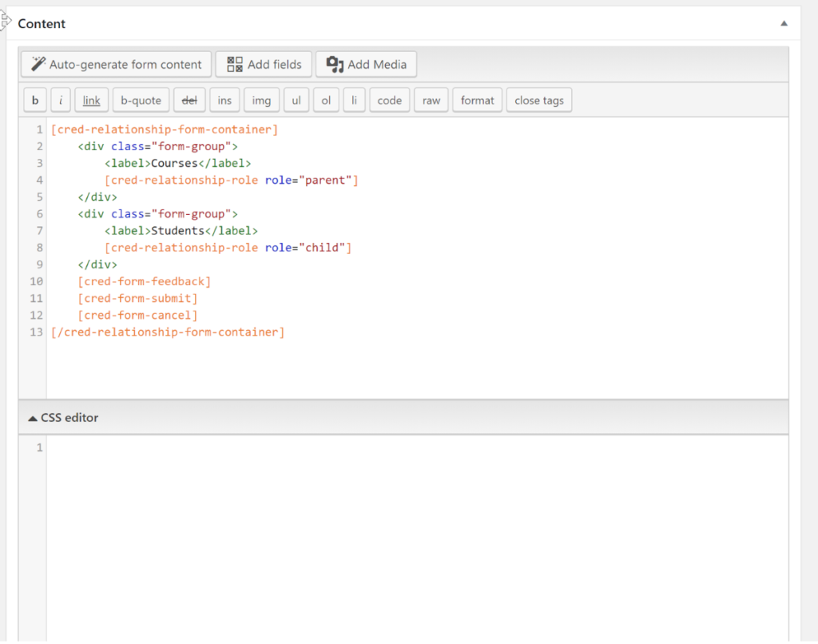Open Add fields from the toolbar
818x644 pixels.
[x=264, y=65]
